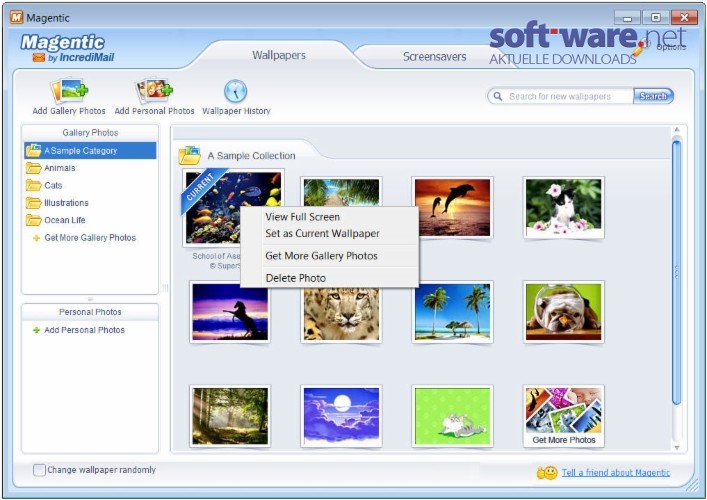The width and height of the screenshot is (707, 500).
Task: Click Get More Photos tile
Action: (563, 416)
